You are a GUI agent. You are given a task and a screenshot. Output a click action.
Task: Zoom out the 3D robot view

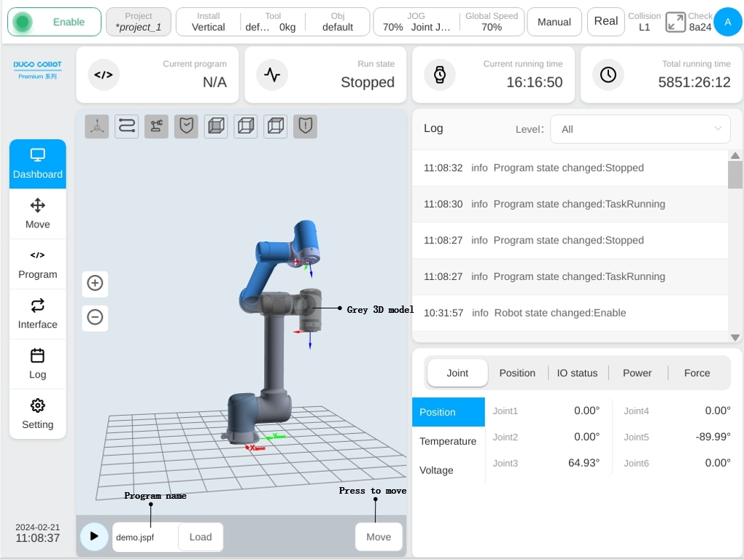(95, 317)
